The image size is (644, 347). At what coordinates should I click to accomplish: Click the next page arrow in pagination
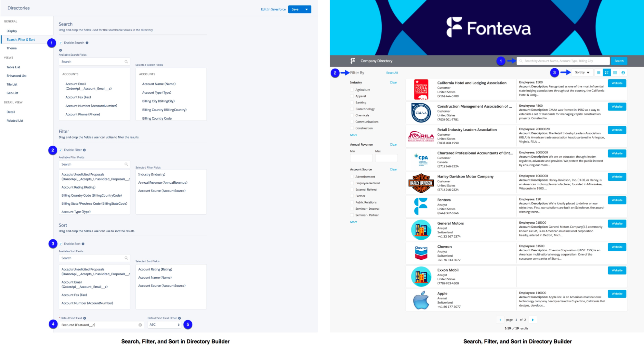533,320
